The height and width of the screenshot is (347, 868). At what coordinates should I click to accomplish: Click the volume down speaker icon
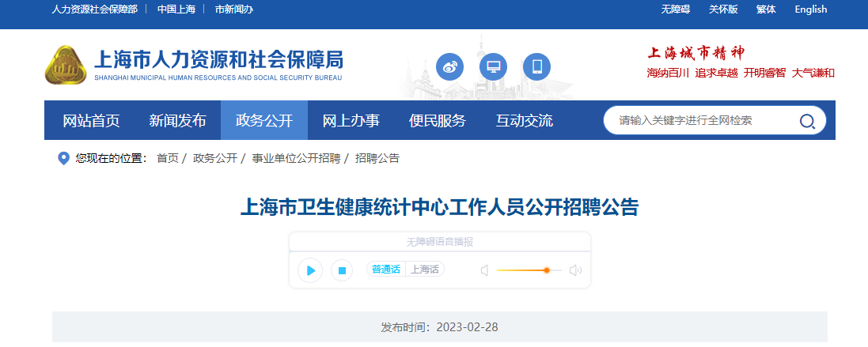coord(484,270)
